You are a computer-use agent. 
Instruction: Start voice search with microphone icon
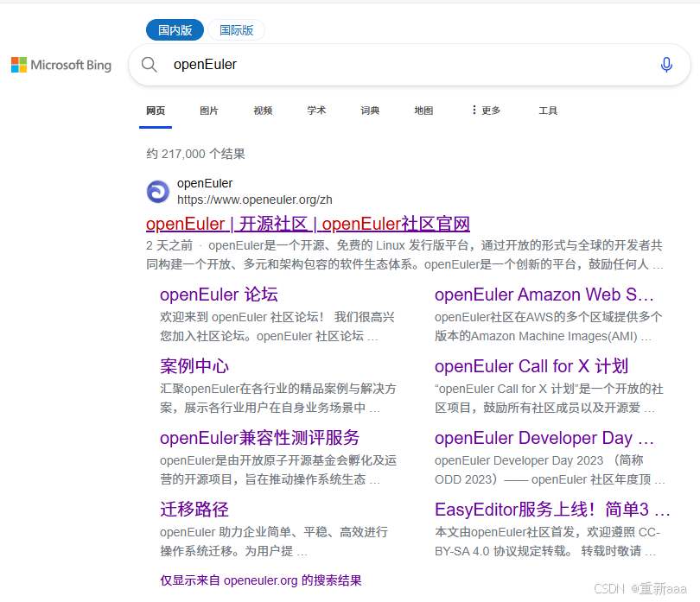pyautogui.click(x=666, y=65)
